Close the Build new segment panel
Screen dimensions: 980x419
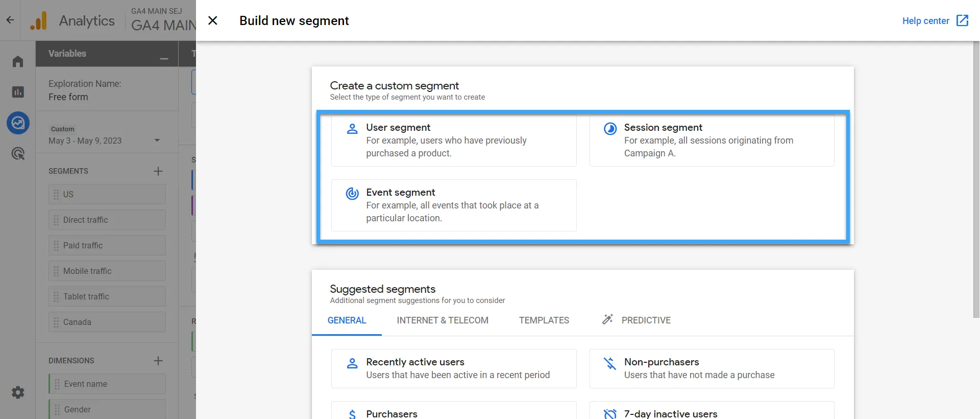pyautogui.click(x=213, y=20)
